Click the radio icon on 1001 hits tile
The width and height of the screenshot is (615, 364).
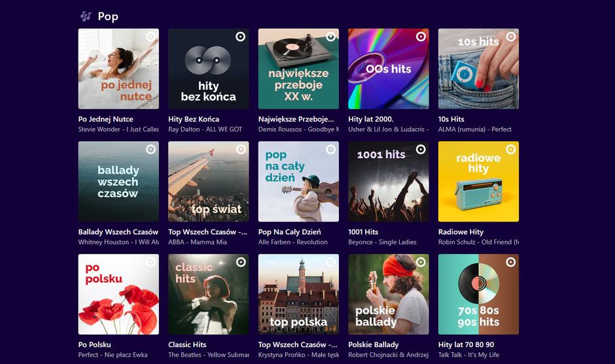coord(420,150)
